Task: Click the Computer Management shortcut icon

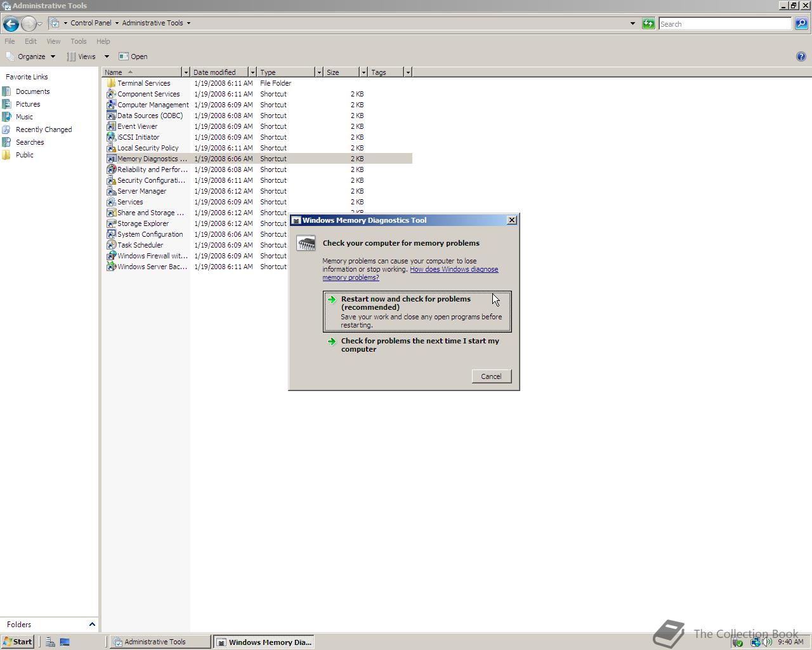Action: click(x=111, y=105)
